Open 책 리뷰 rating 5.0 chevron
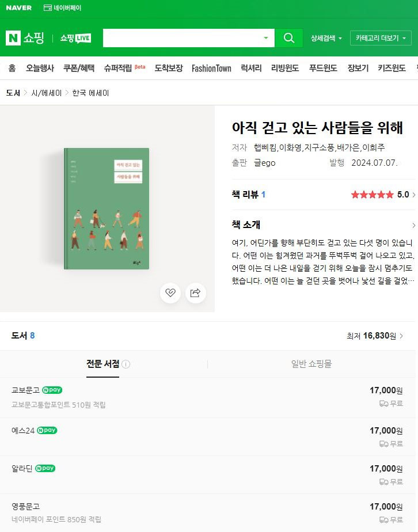 pos(413,195)
